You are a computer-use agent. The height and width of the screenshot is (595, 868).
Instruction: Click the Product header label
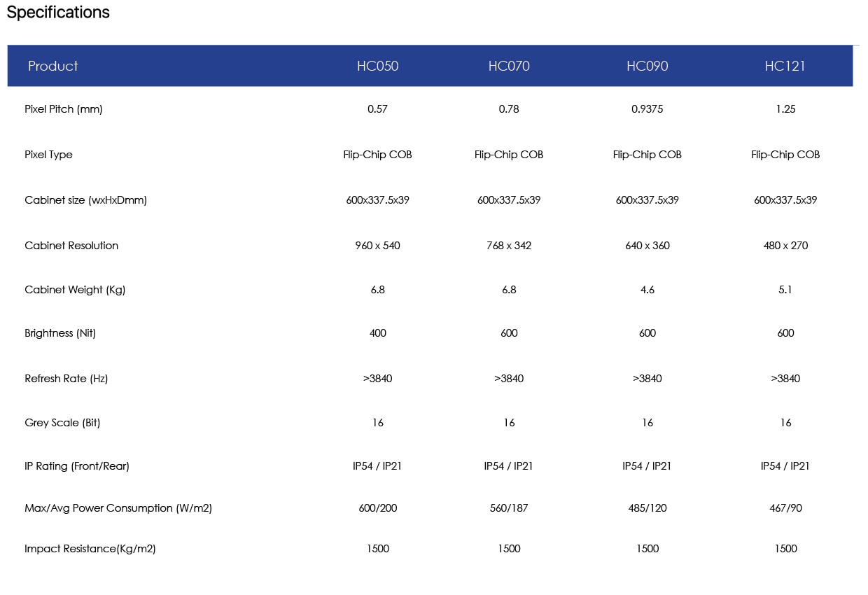tap(52, 66)
